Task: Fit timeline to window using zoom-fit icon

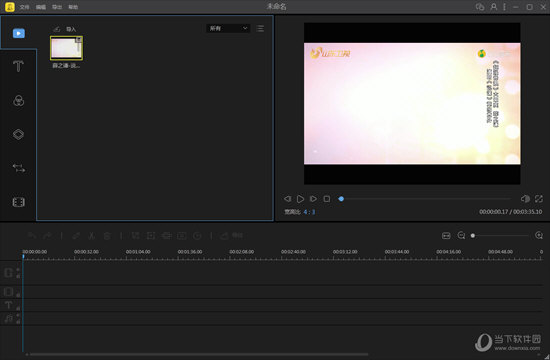Action: (446, 235)
